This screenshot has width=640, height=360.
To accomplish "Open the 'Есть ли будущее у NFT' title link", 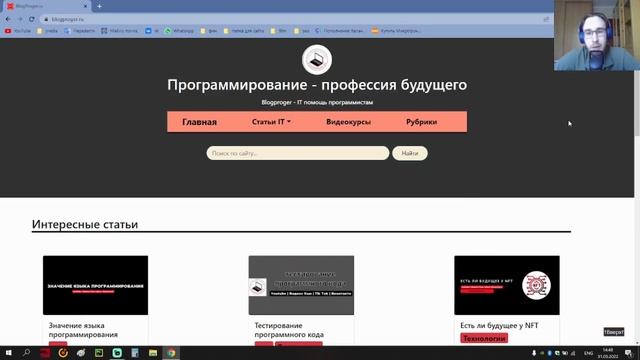I will click(x=499, y=325).
